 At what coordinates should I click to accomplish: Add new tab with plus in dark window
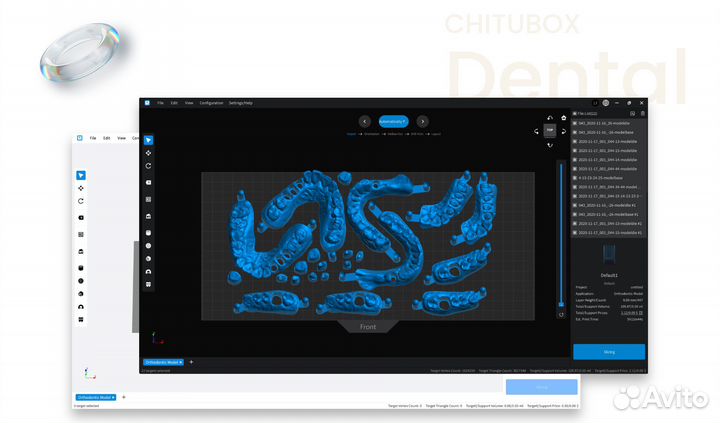point(191,362)
